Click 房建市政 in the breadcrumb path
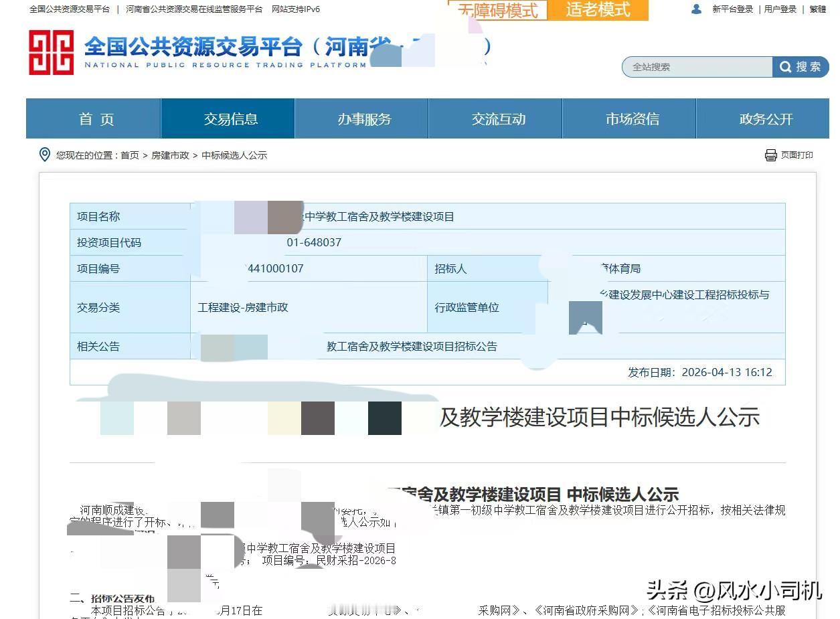840x619 pixels. click(170, 155)
